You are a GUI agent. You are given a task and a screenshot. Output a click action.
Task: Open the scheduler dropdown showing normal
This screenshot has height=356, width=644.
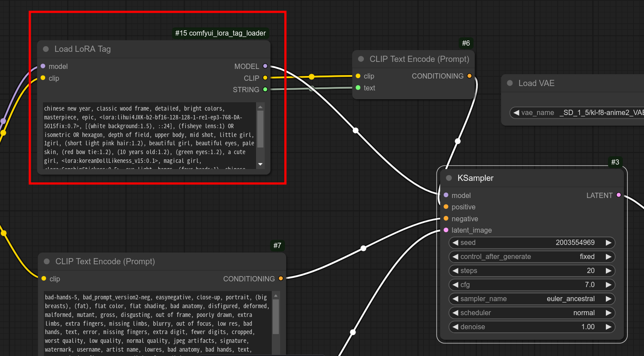(532, 313)
